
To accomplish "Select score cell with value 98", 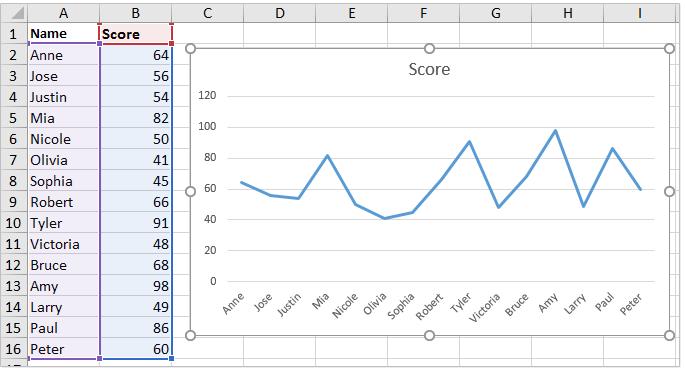I will point(136,286).
